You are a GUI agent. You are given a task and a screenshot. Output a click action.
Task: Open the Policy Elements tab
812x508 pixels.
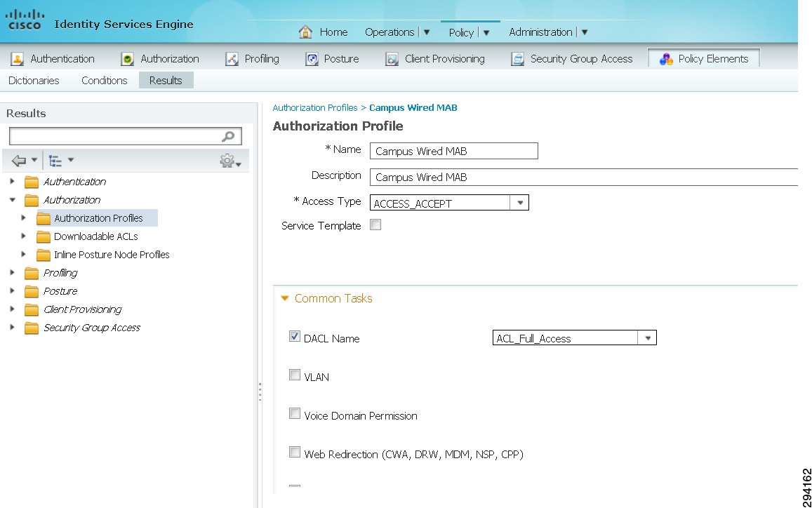point(704,58)
